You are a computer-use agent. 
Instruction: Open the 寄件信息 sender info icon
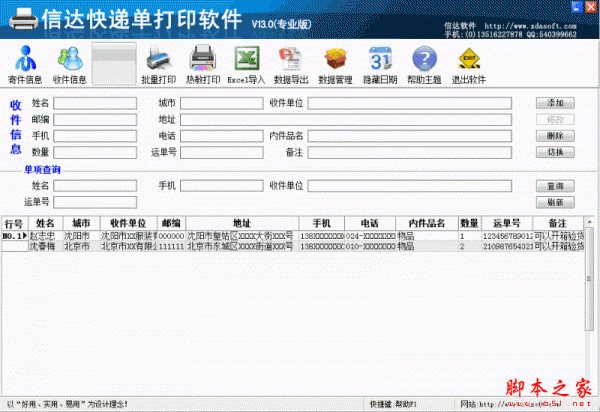pyautogui.click(x=25, y=64)
